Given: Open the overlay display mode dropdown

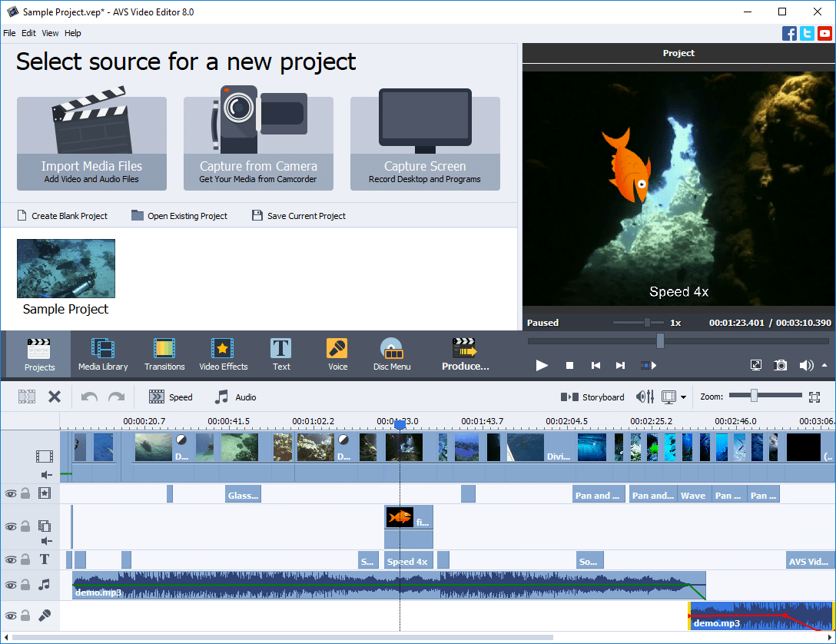Looking at the screenshot, I should point(682,397).
